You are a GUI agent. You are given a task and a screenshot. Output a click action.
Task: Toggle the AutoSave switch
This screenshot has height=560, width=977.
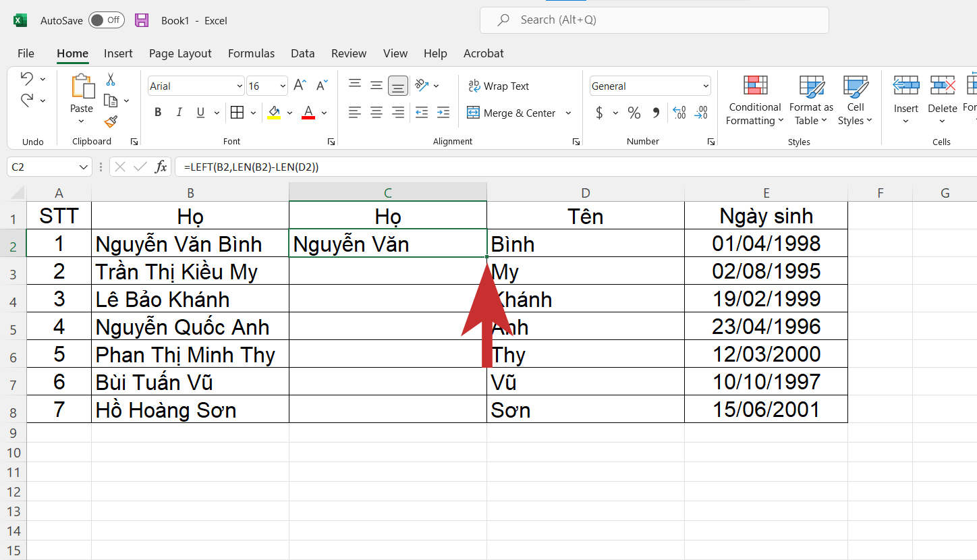point(106,20)
